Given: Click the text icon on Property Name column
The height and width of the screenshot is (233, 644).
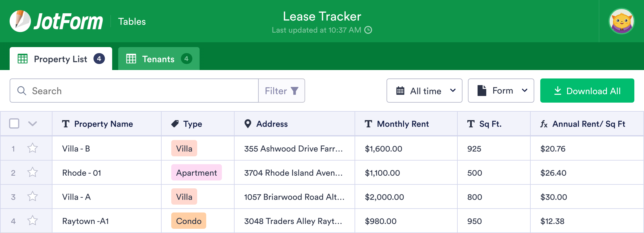Looking at the screenshot, I should (x=66, y=124).
